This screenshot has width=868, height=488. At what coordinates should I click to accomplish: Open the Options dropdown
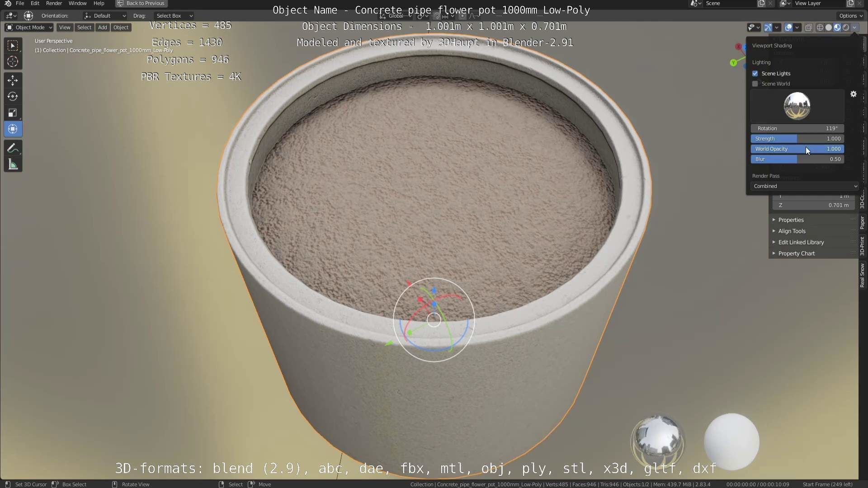click(x=850, y=16)
